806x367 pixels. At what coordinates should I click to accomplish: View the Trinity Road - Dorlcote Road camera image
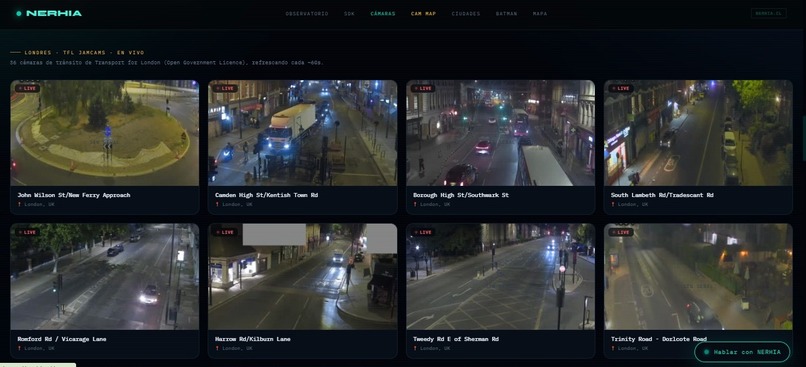[x=698, y=277]
